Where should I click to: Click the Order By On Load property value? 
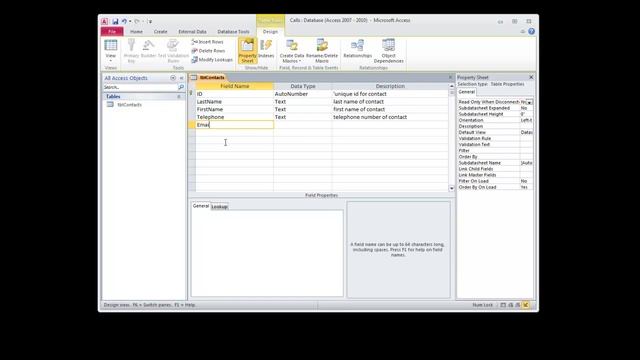coord(526,187)
